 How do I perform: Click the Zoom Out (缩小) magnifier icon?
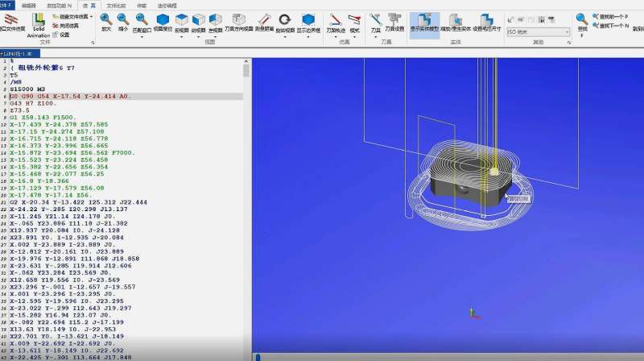click(123, 19)
